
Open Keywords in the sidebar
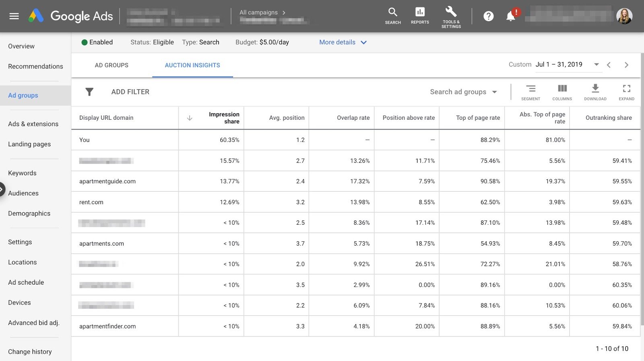pyautogui.click(x=22, y=173)
